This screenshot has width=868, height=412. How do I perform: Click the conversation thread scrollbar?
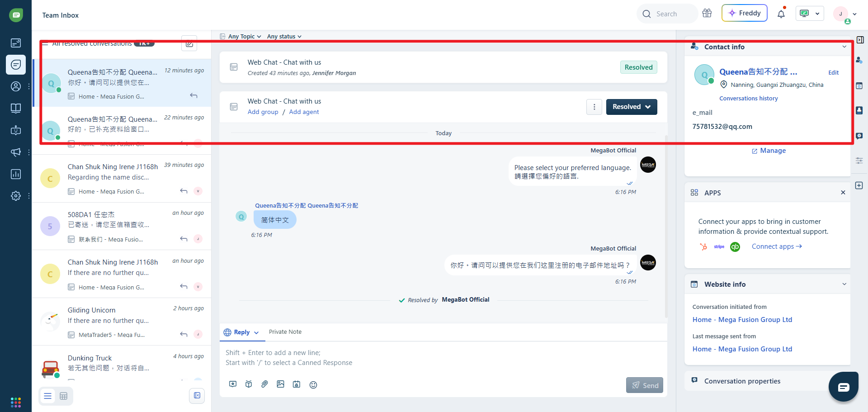666,226
